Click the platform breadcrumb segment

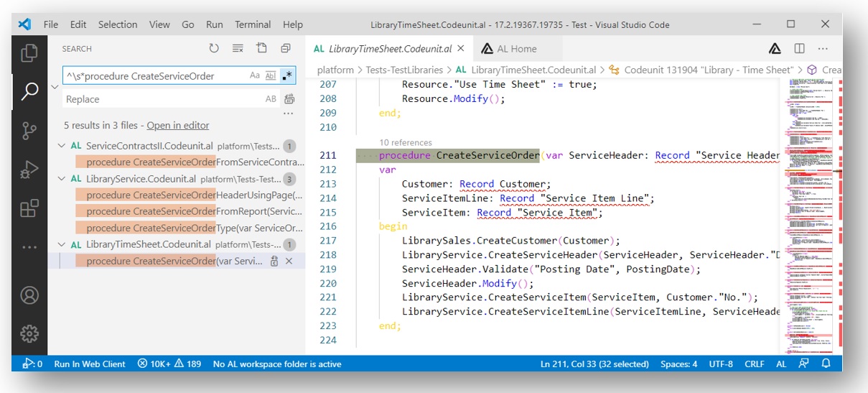[x=335, y=70]
